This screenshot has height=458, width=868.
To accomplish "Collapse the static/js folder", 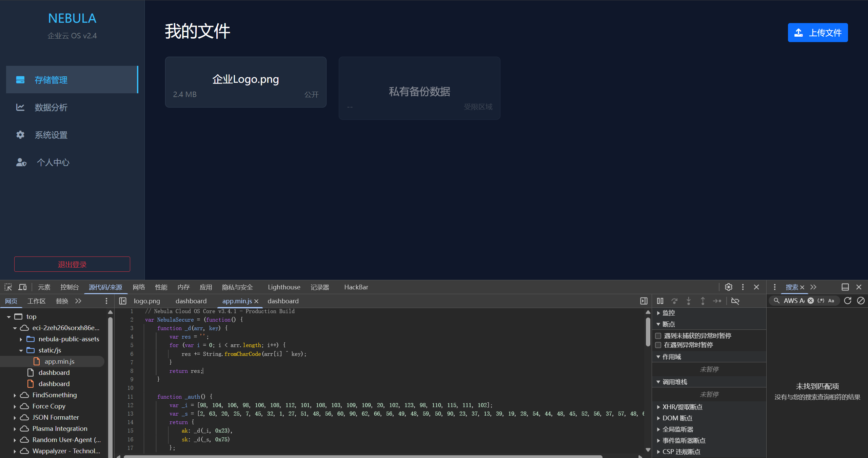I will 21,350.
